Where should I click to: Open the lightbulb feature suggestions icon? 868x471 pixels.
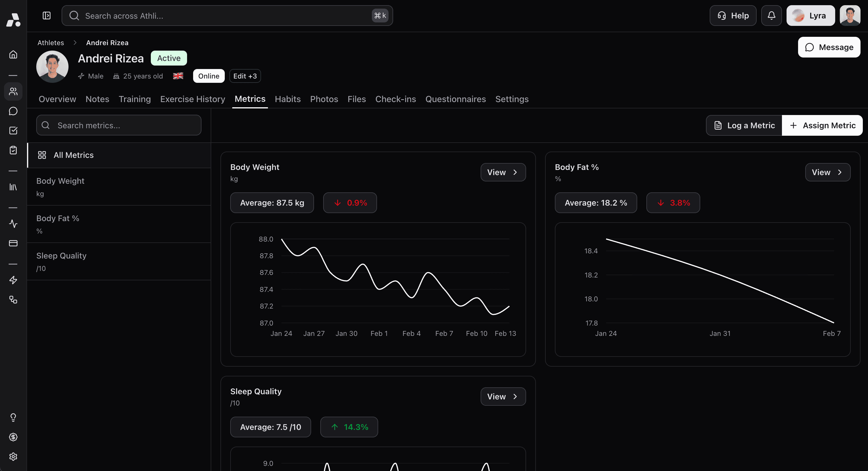tap(13, 417)
